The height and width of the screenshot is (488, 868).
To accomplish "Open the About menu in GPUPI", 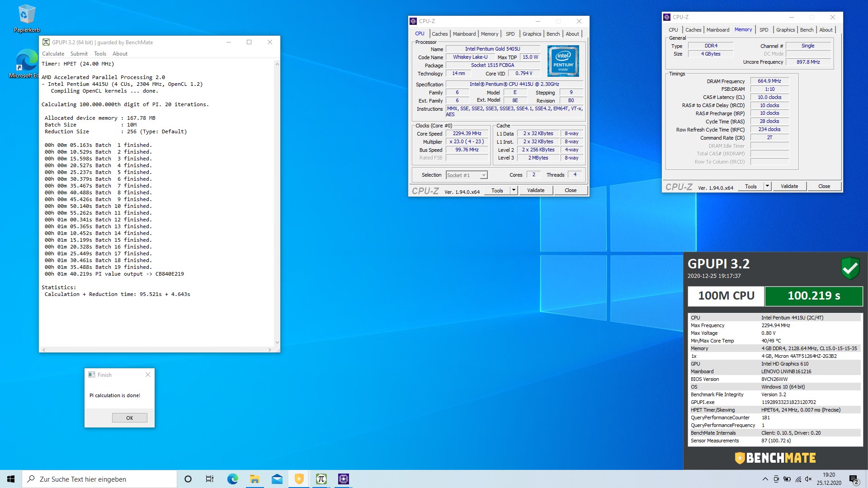I will [x=120, y=53].
